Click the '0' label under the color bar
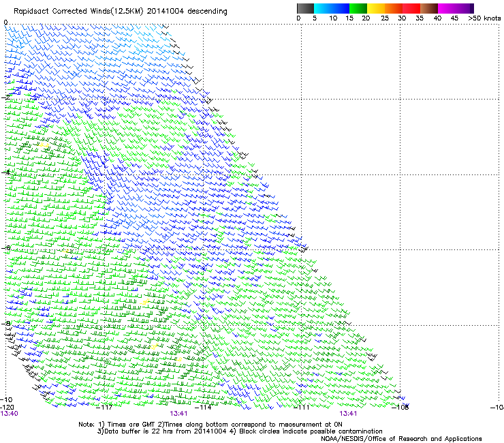This screenshot has height=443, width=504. pyautogui.click(x=298, y=18)
